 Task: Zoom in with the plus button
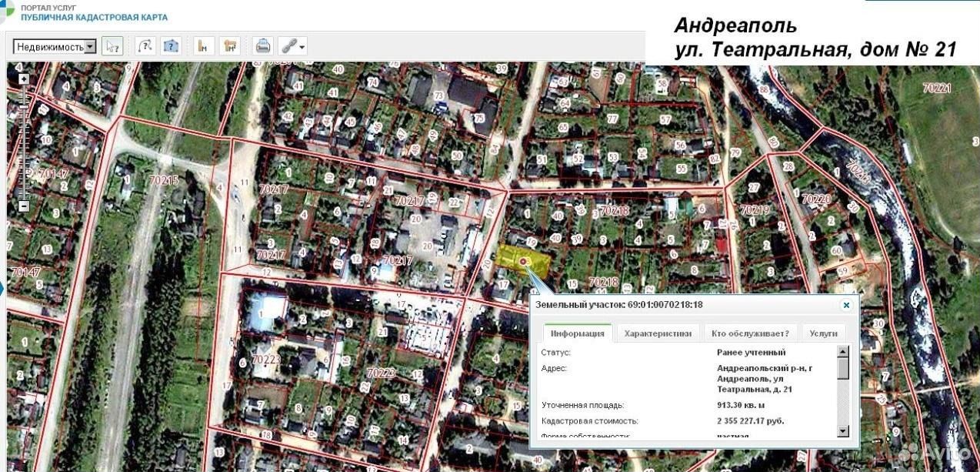(x=24, y=79)
